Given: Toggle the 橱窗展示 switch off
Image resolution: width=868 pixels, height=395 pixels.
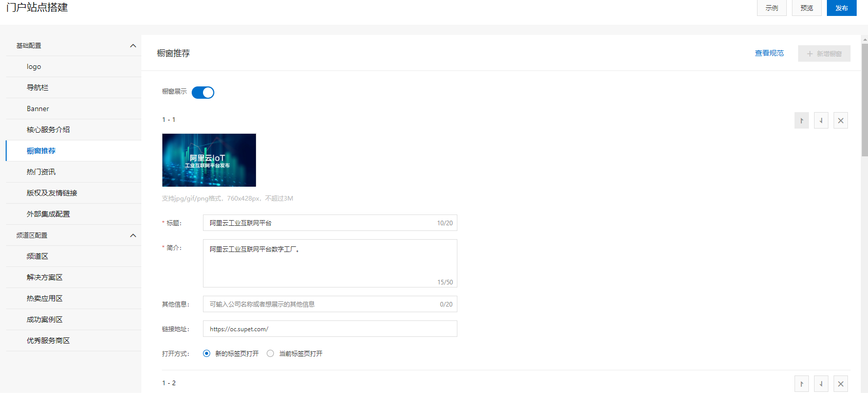Looking at the screenshot, I should [x=203, y=93].
